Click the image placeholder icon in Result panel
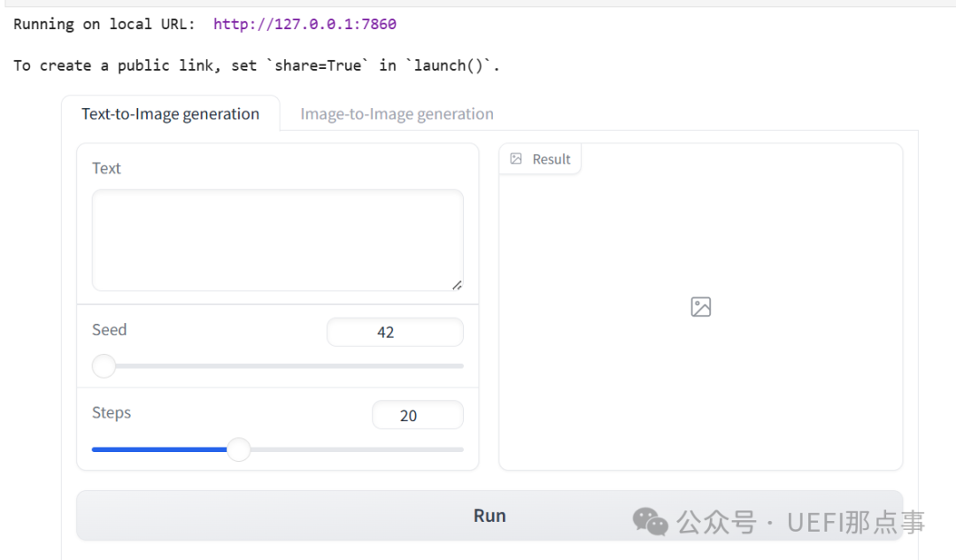The width and height of the screenshot is (956, 560). coord(701,307)
